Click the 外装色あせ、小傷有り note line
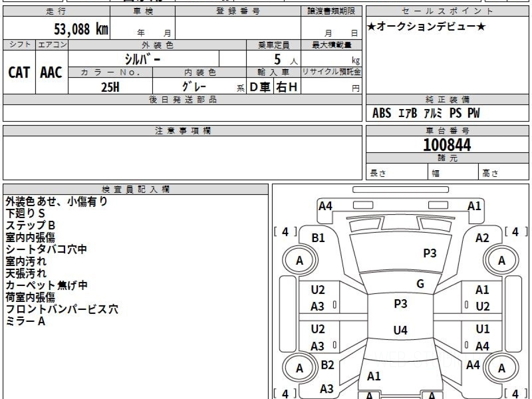Viewport: 532px width, 399px height. pos(57,202)
